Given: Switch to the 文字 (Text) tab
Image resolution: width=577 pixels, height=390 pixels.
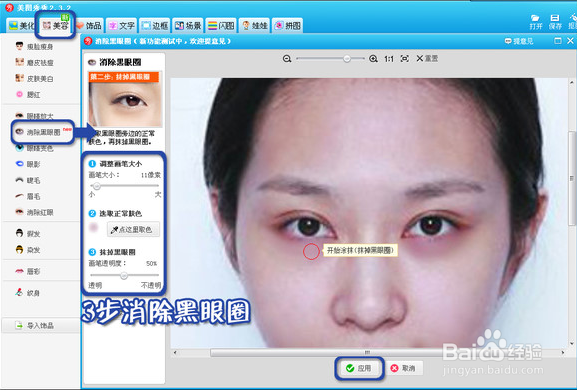Looking at the screenshot, I should (122, 25).
